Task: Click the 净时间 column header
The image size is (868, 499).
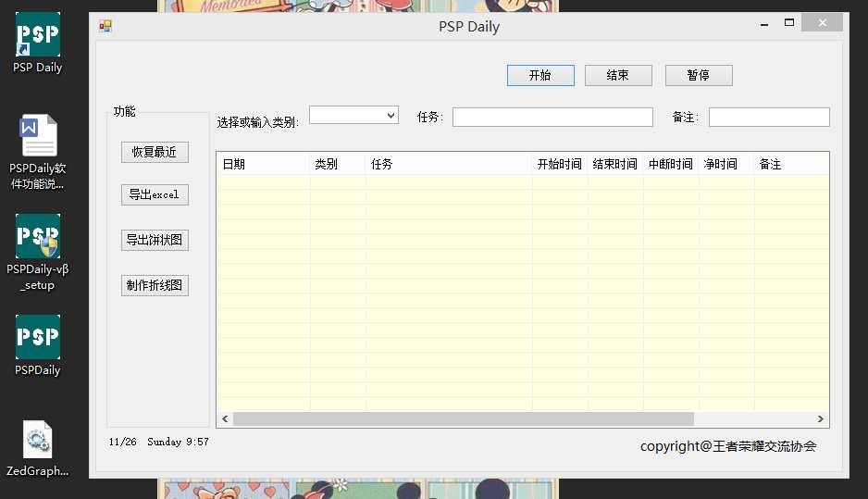Action: (725, 164)
